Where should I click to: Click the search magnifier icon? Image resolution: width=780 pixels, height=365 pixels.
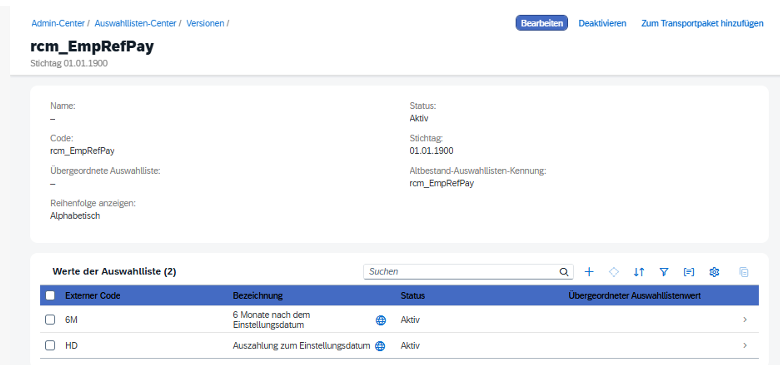point(564,272)
